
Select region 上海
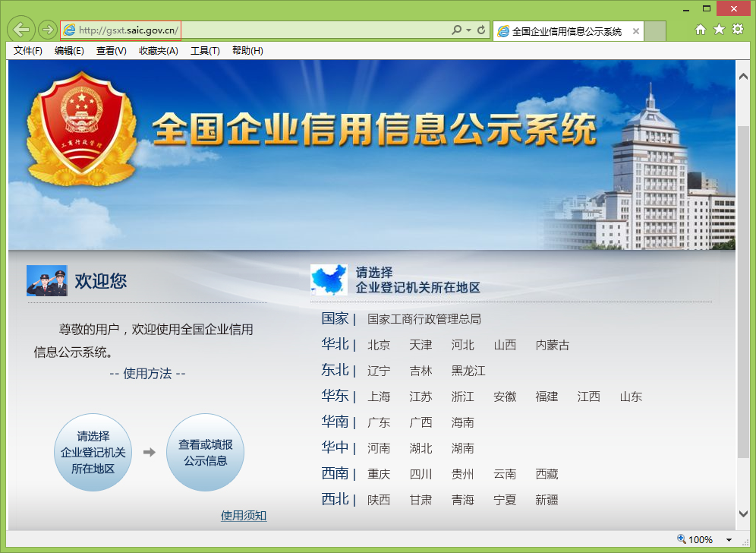379,397
